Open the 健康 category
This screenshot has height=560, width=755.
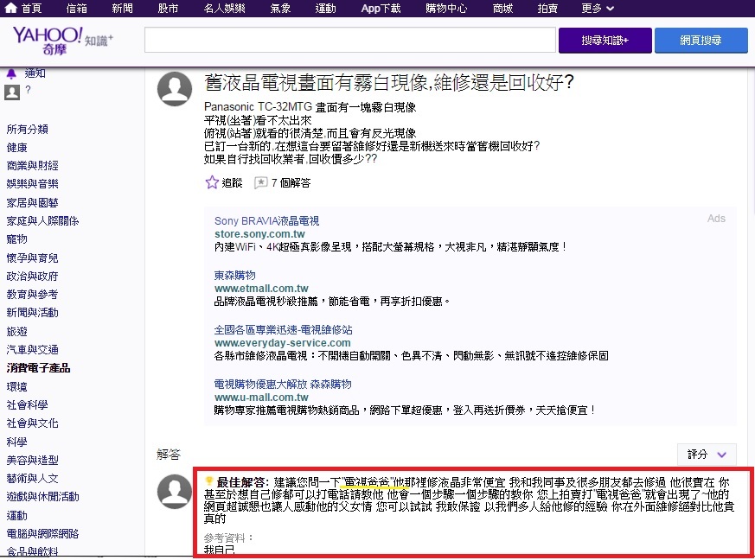(x=16, y=147)
